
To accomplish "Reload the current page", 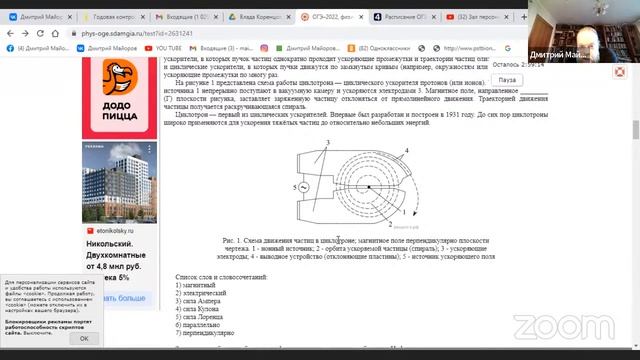I will point(40,33).
